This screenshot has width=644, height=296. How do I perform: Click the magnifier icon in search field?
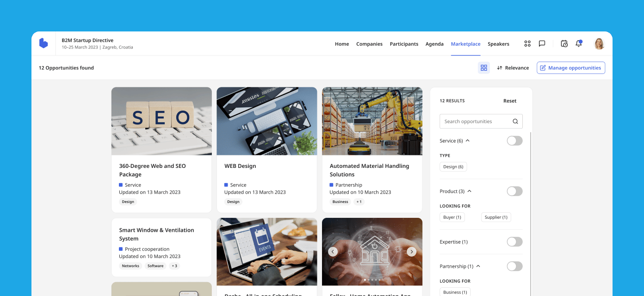(515, 122)
